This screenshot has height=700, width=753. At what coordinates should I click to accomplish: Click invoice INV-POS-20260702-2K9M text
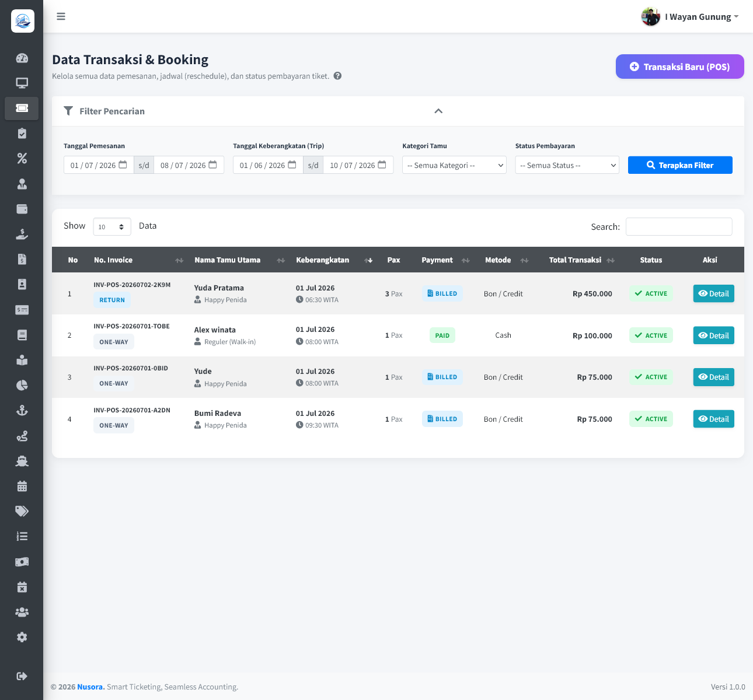pyautogui.click(x=132, y=285)
